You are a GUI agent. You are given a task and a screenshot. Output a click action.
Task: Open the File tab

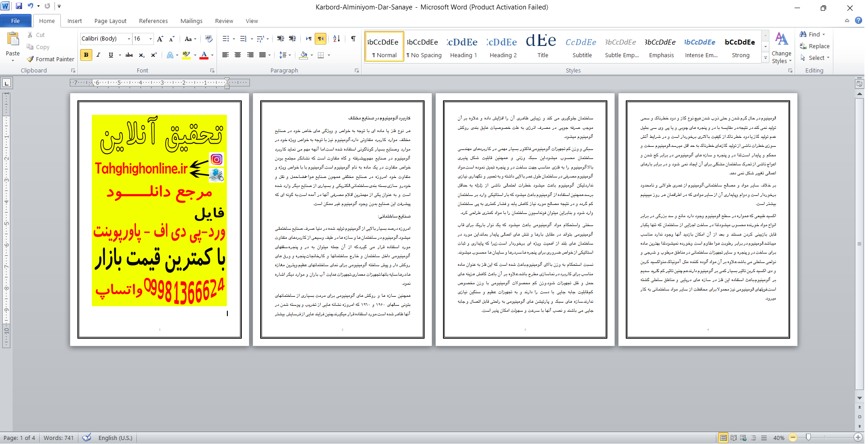point(15,21)
